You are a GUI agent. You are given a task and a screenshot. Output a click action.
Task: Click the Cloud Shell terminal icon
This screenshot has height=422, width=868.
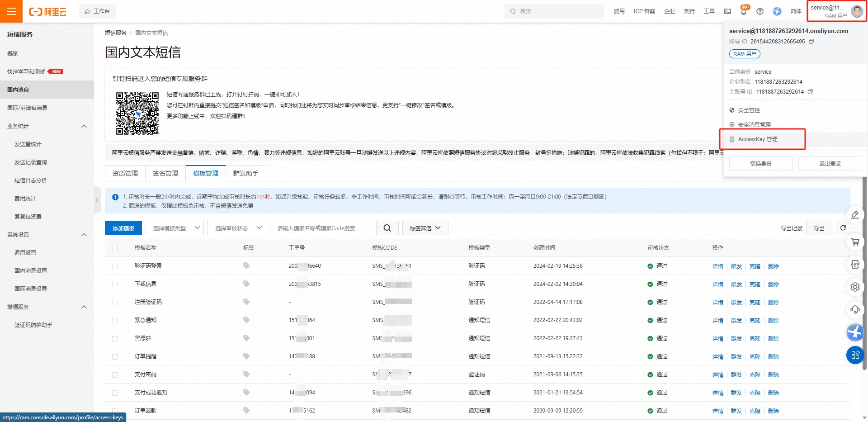point(727,11)
